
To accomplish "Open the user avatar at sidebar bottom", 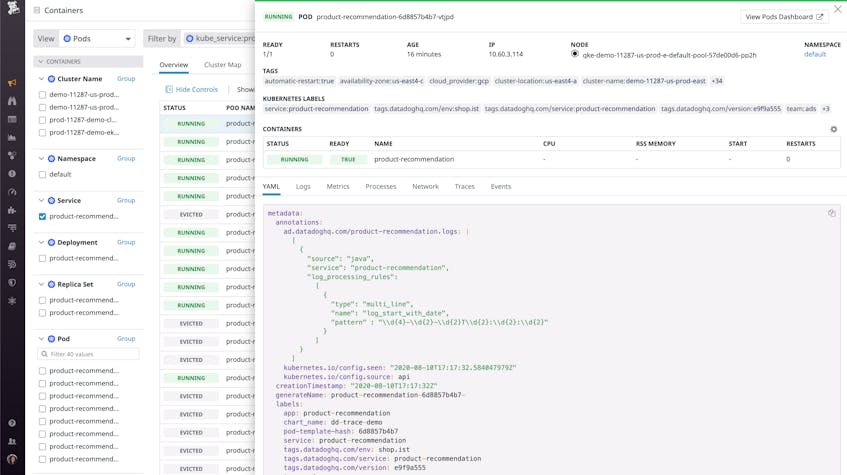I will [12, 459].
